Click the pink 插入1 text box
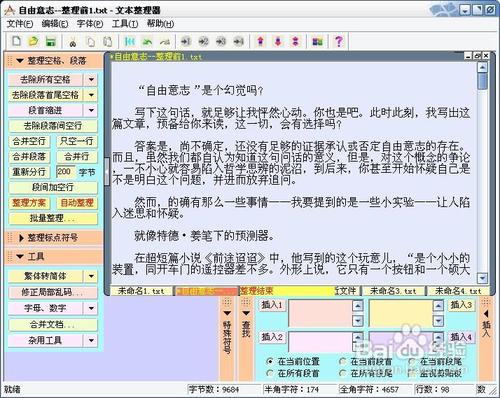500x398 pixels. click(321, 313)
